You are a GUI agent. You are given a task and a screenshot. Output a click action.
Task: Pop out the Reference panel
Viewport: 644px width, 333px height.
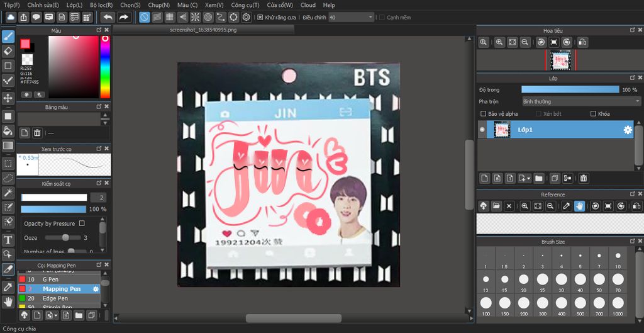click(x=633, y=194)
